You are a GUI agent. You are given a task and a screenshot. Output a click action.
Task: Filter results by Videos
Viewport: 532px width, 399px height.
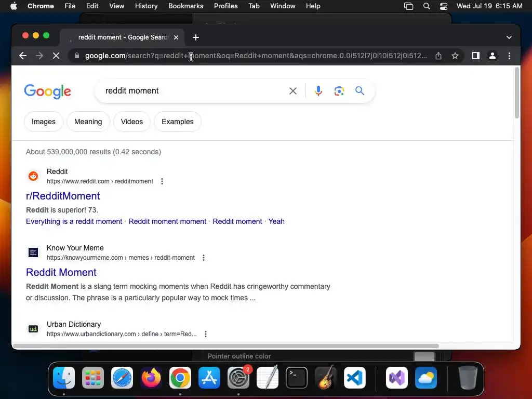pos(132,122)
